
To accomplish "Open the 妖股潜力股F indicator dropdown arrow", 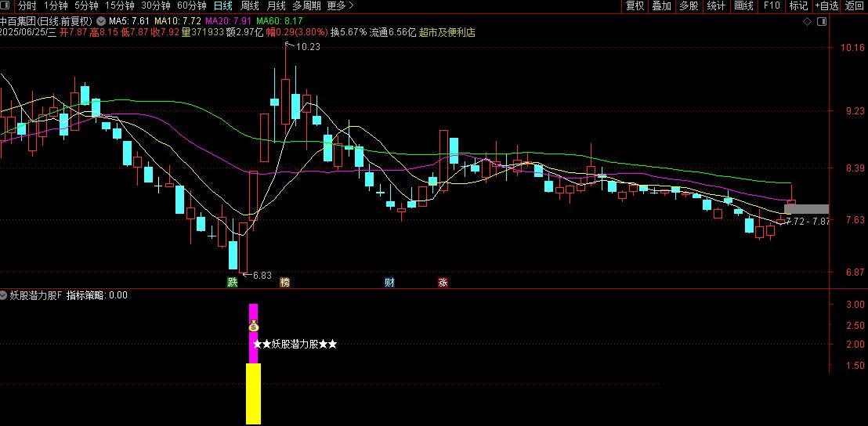I will 4,296.
